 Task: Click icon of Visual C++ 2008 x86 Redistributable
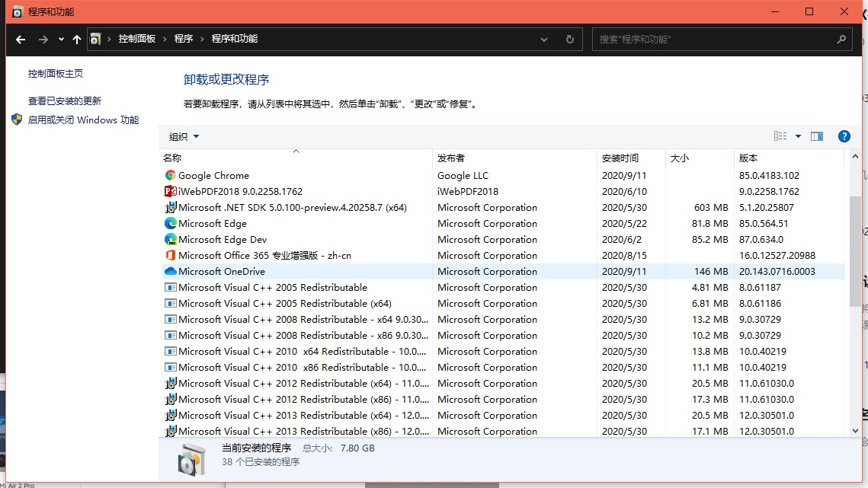click(x=171, y=335)
